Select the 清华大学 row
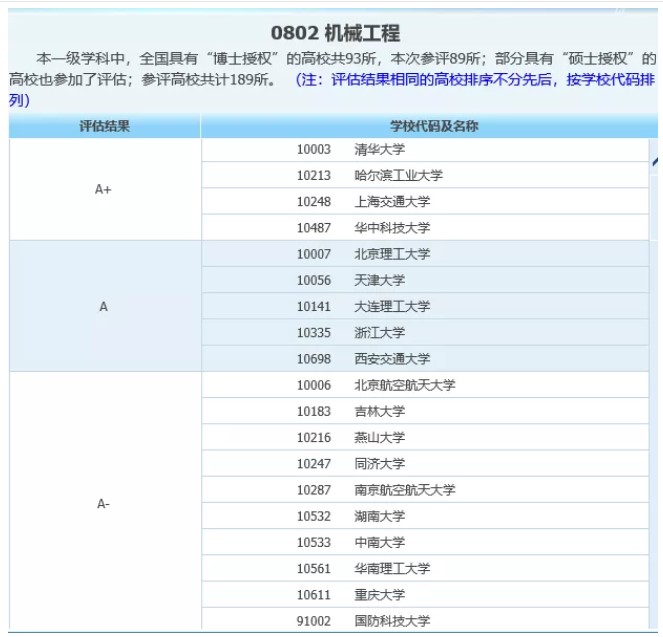The width and height of the screenshot is (663, 637). tap(379, 149)
